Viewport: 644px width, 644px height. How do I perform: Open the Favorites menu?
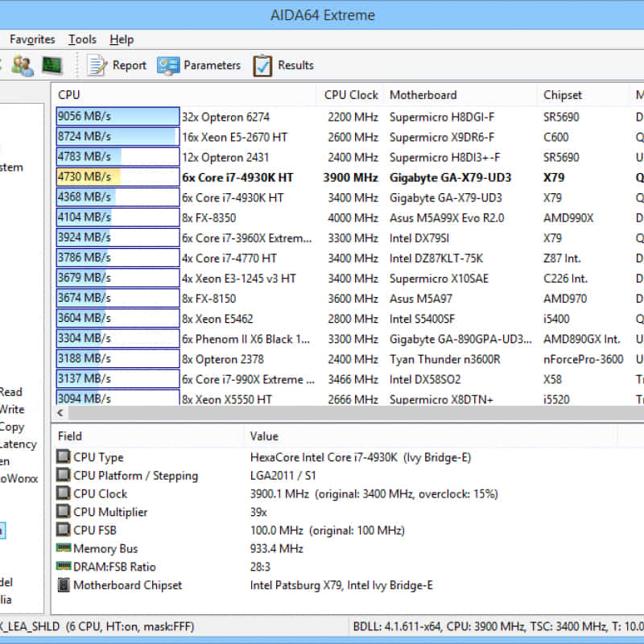point(32,39)
